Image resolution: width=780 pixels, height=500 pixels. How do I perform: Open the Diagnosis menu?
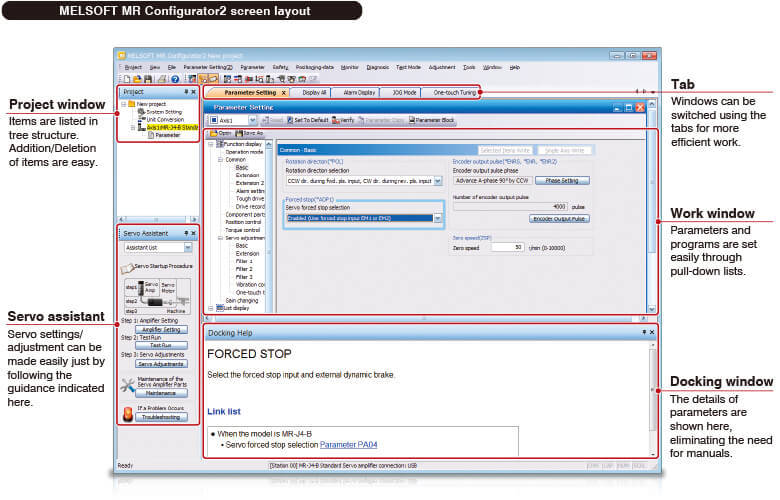pyautogui.click(x=377, y=66)
